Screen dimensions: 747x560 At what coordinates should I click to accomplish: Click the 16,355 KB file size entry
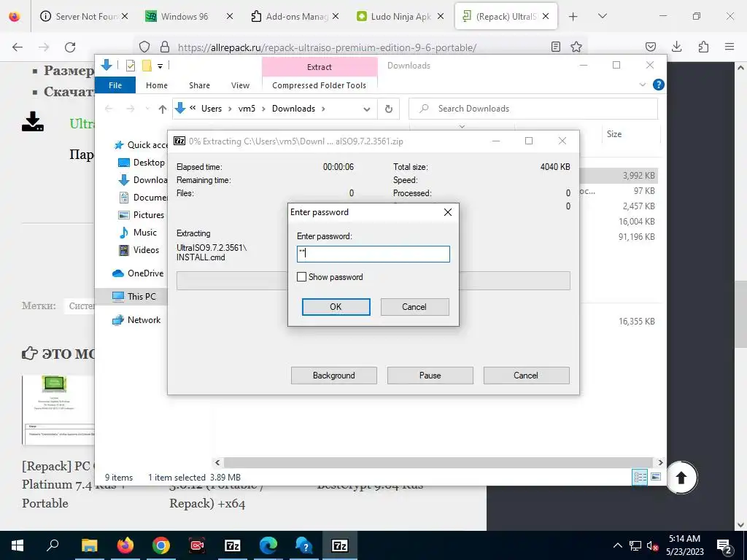(636, 322)
